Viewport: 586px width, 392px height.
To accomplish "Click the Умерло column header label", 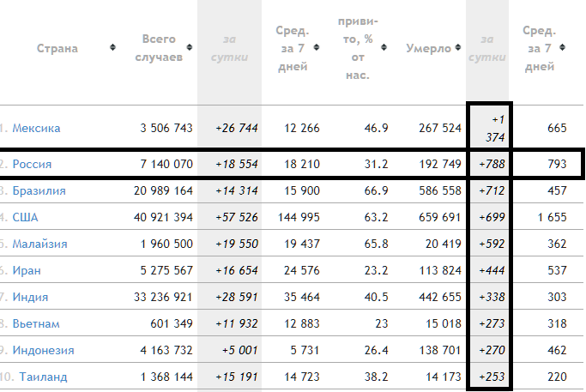I will click(428, 48).
